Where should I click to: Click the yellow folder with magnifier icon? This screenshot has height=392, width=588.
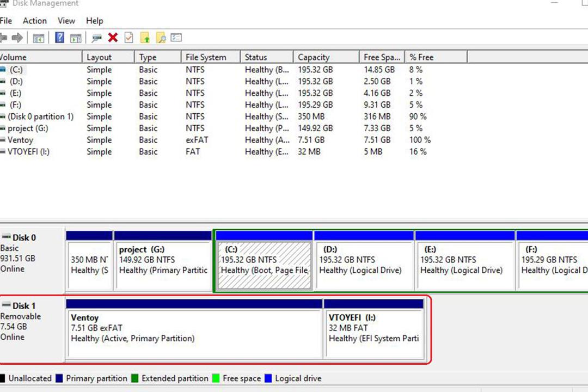[x=161, y=38]
